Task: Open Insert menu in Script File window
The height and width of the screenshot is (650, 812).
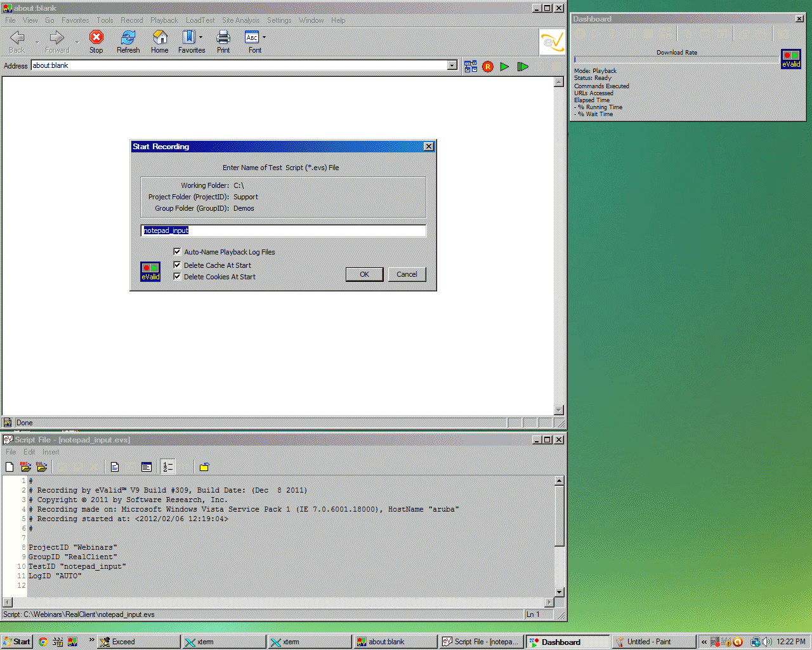Action: [51, 452]
